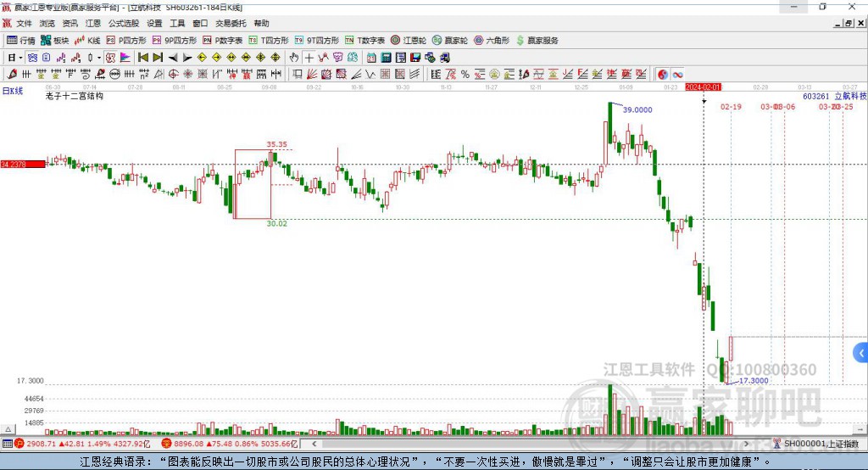Open the 行情 market quotes view
868x470 pixels.
coord(21,41)
